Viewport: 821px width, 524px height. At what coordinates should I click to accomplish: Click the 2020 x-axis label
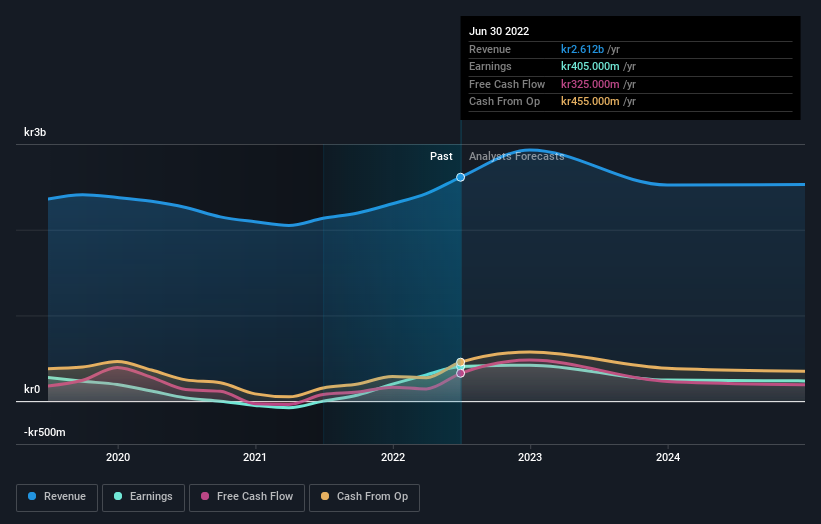point(118,458)
